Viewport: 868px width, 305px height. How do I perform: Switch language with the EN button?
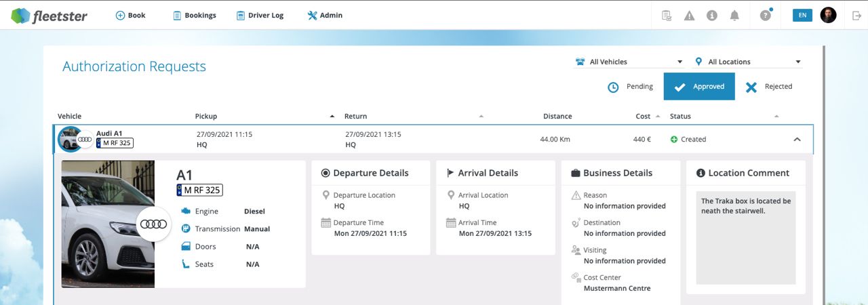click(802, 15)
